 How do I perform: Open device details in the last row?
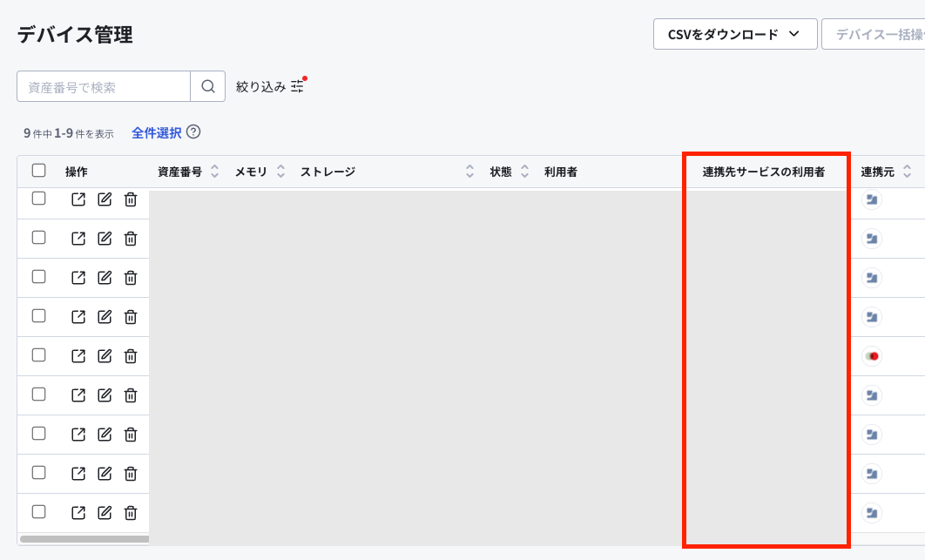pos(78,512)
